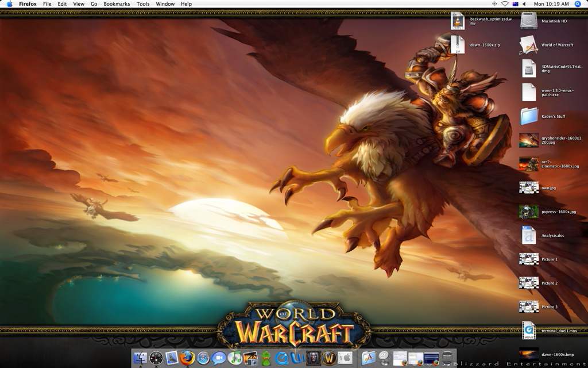Open Finder from the Dock

tap(140, 358)
